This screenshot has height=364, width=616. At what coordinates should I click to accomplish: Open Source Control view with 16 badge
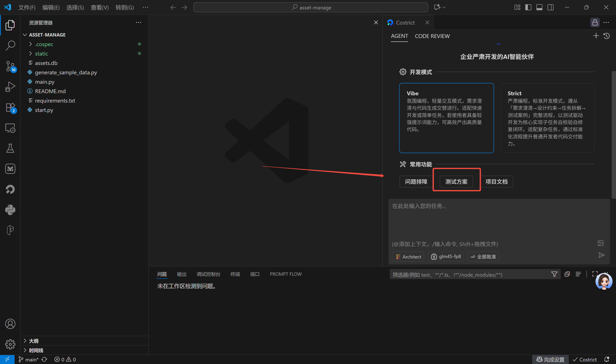tap(10, 66)
